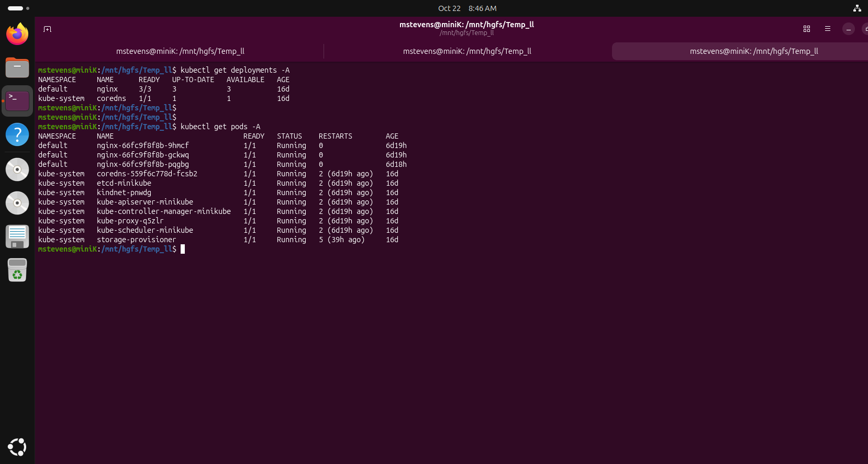This screenshot has height=464, width=868.
Task: Open the floppy save-style drive icon in dock
Action: (17, 236)
